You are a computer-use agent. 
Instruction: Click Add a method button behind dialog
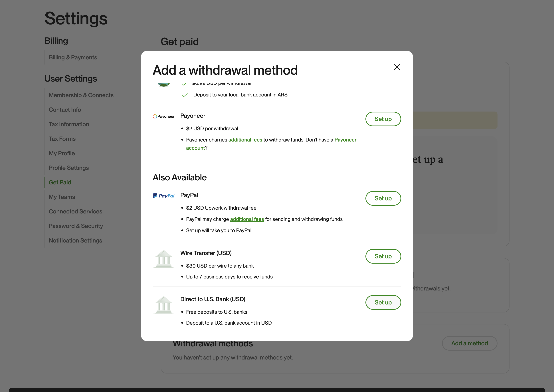[469, 343]
